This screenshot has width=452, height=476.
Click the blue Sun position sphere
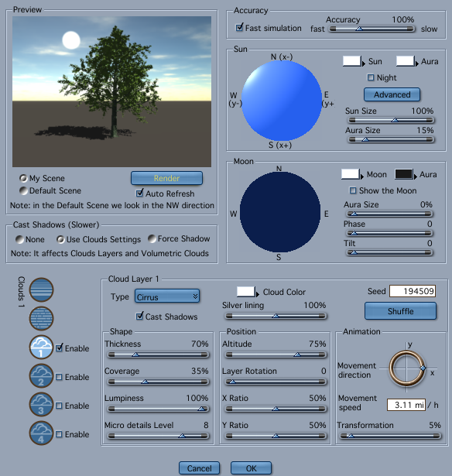282,101
